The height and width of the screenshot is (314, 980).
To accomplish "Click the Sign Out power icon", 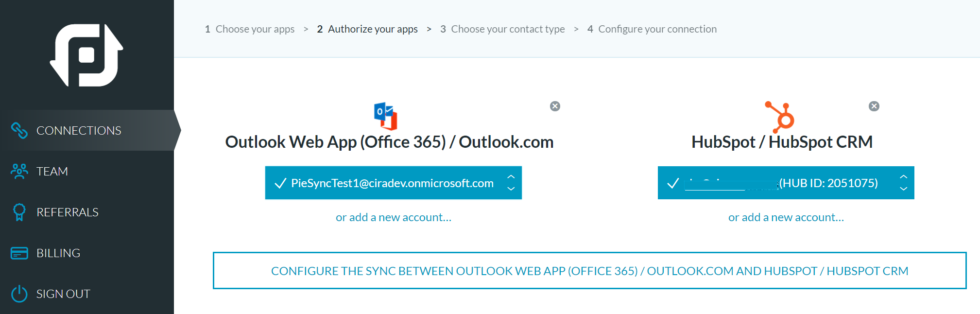I will [x=19, y=294].
